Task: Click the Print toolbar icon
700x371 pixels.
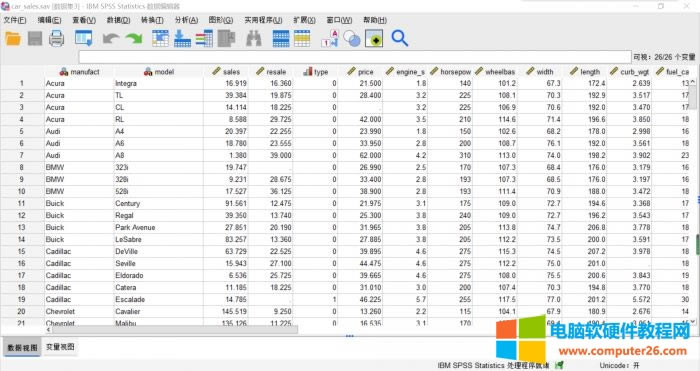Action: [56, 39]
